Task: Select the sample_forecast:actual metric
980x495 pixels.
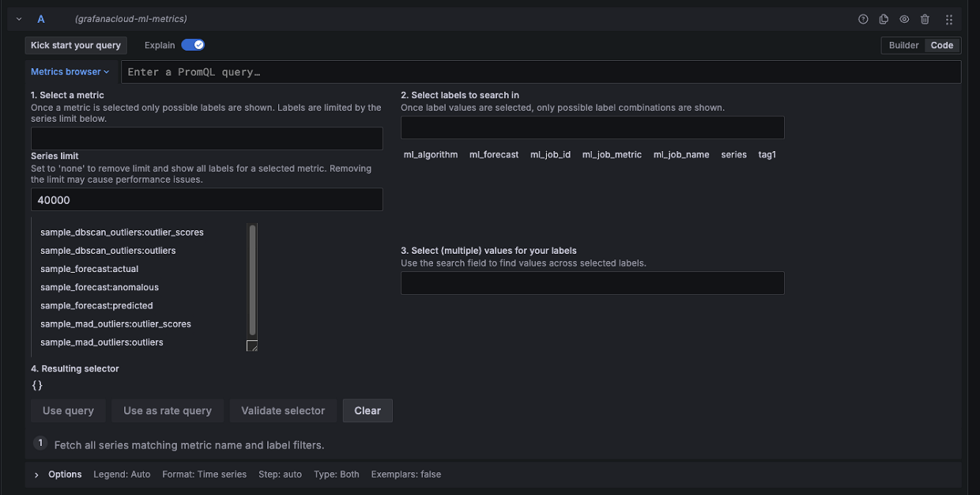Action: pos(89,268)
